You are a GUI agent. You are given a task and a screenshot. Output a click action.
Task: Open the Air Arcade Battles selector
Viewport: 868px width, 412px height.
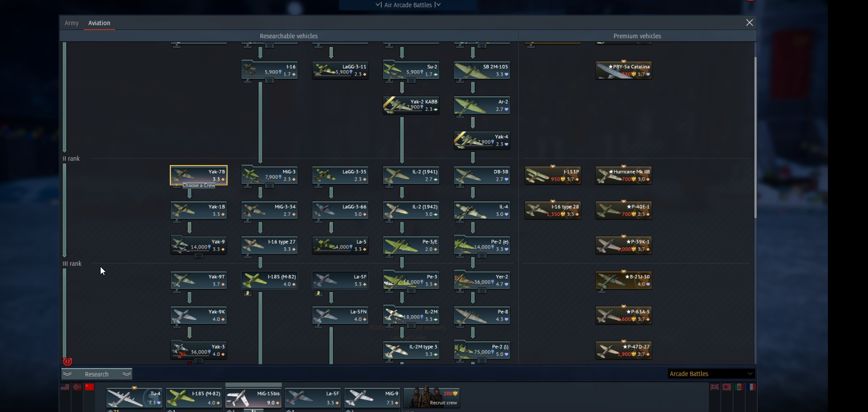click(408, 5)
